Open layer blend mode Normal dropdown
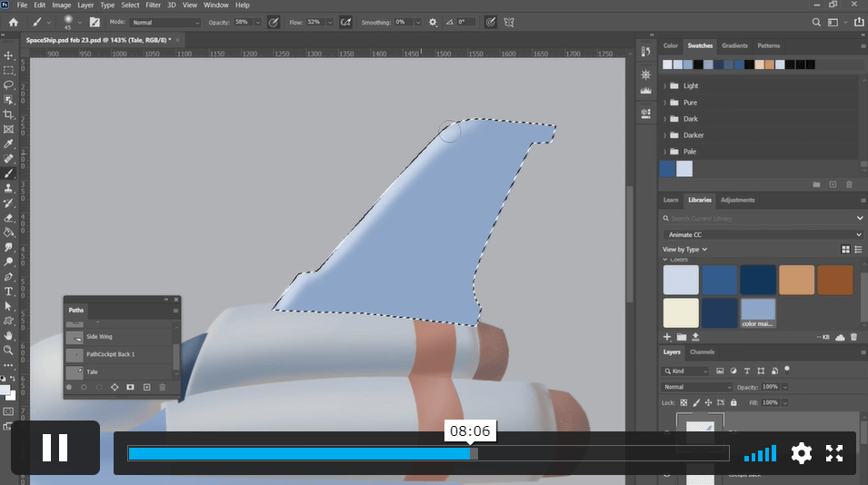The height and width of the screenshot is (485, 868). [x=696, y=387]
